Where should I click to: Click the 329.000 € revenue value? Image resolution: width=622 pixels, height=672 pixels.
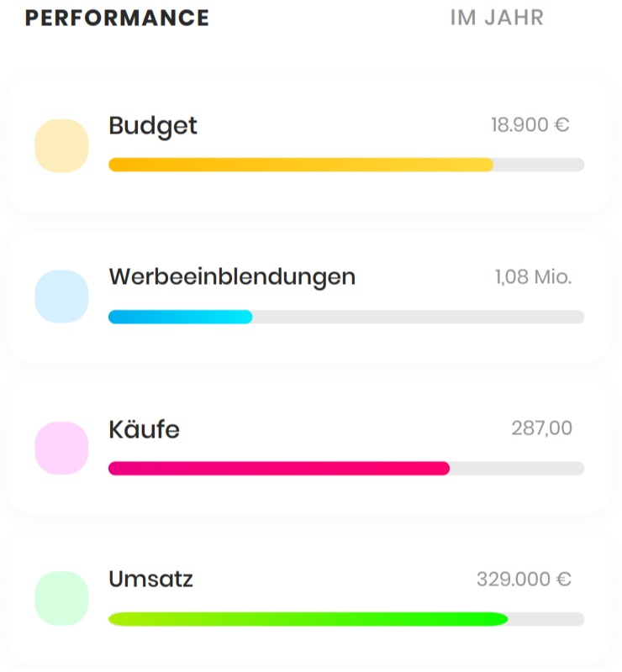pyautogui.click(x=524, y=579)
